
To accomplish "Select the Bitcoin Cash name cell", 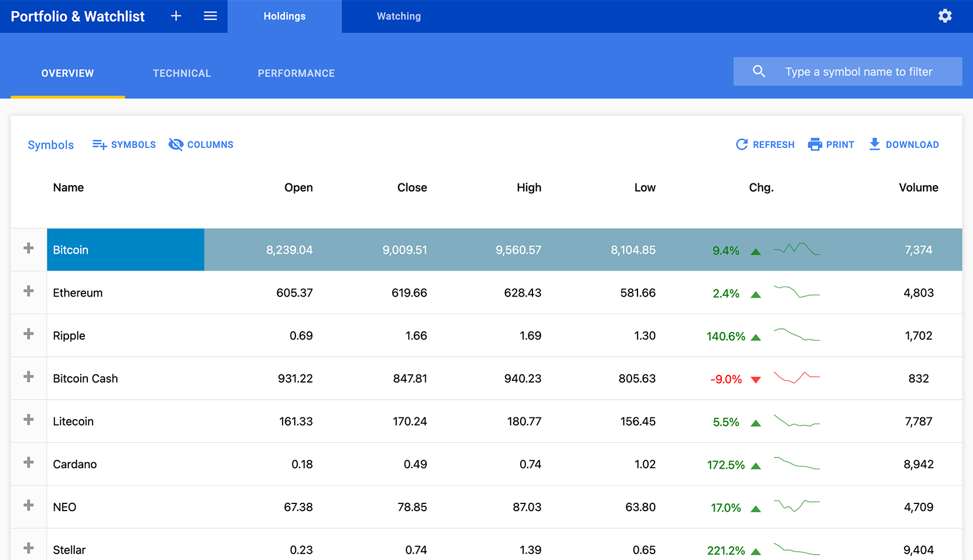I will click(x=126, y=378).
